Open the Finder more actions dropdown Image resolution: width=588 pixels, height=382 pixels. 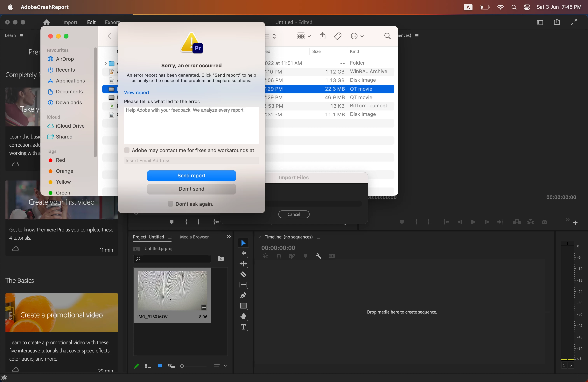(357, 36)
